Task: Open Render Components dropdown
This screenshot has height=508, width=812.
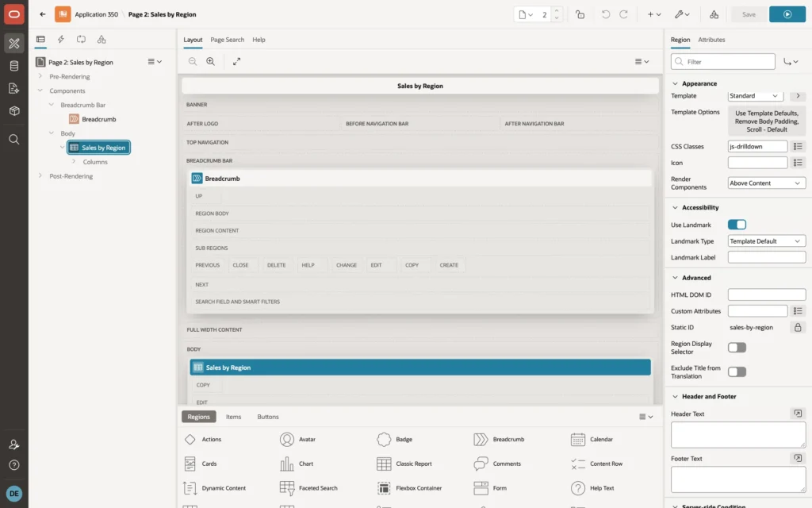Action: coord(767,183)
